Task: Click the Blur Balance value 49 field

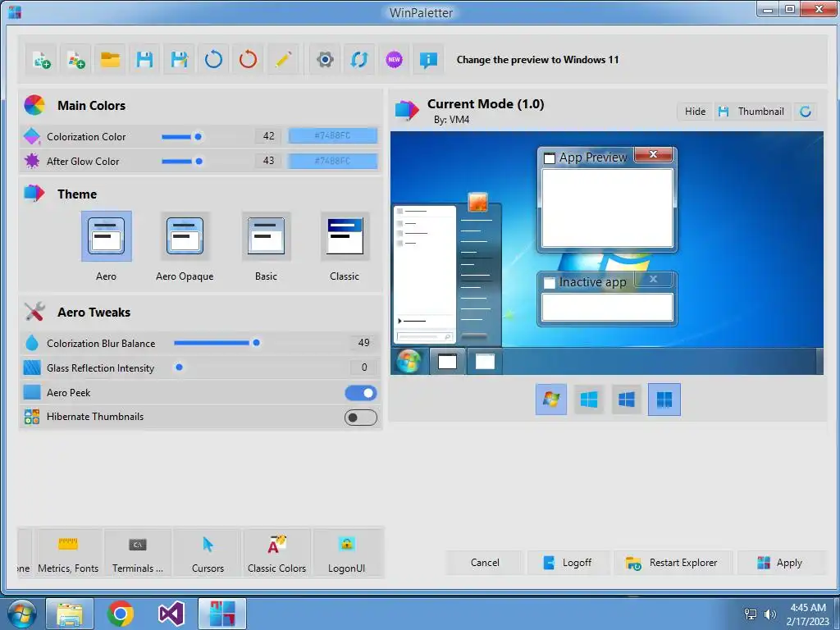Action: point(363,343)
